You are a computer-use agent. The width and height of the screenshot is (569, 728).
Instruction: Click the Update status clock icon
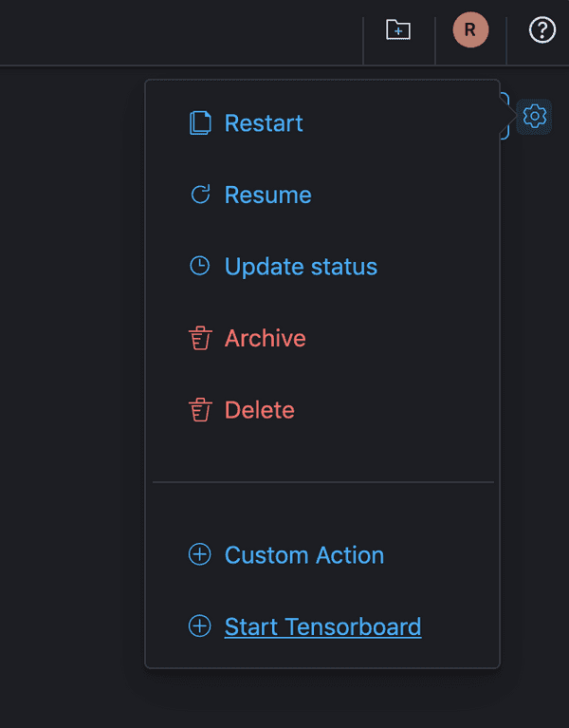(200, 267)
